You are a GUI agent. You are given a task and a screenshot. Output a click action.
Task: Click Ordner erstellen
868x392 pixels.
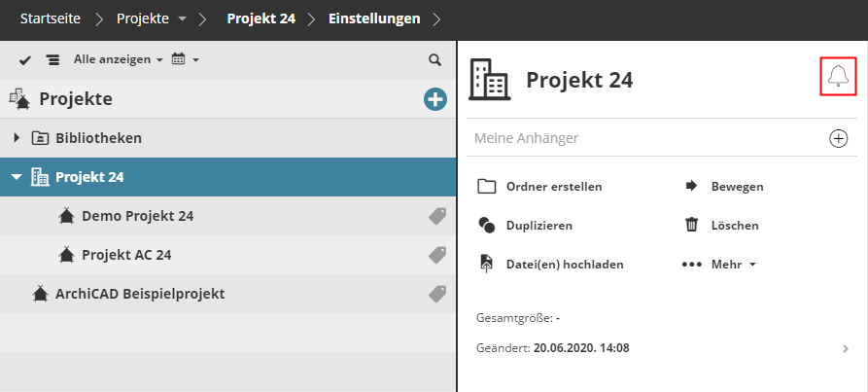click(554, 186)
